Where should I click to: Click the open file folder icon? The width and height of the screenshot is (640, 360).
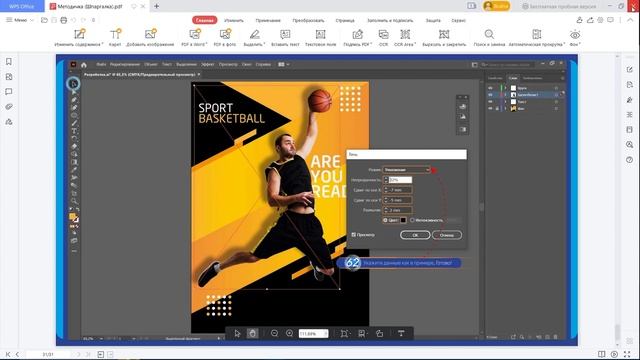pyautogui.click(x=44, y=20)
